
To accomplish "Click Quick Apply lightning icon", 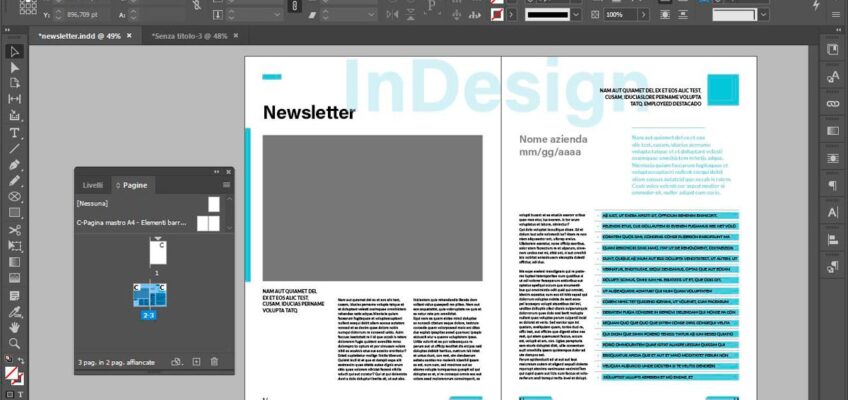I will 817,5.
